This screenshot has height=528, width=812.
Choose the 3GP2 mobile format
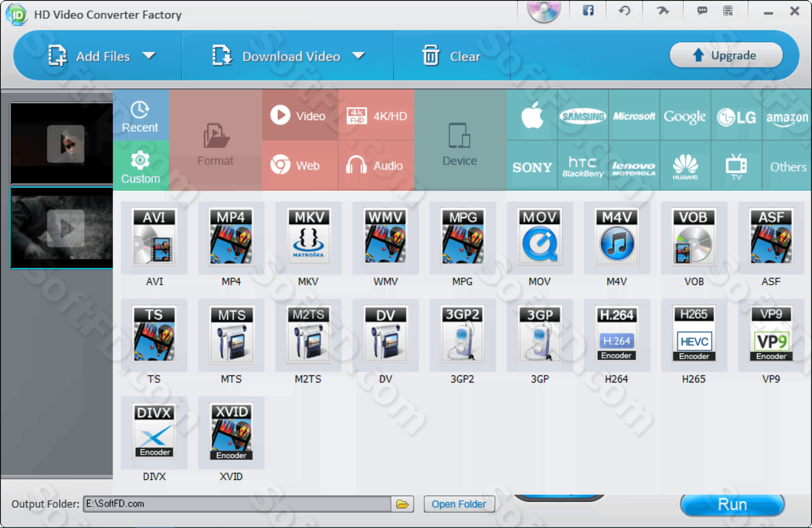pyautogui.click(x=463, y=335)
